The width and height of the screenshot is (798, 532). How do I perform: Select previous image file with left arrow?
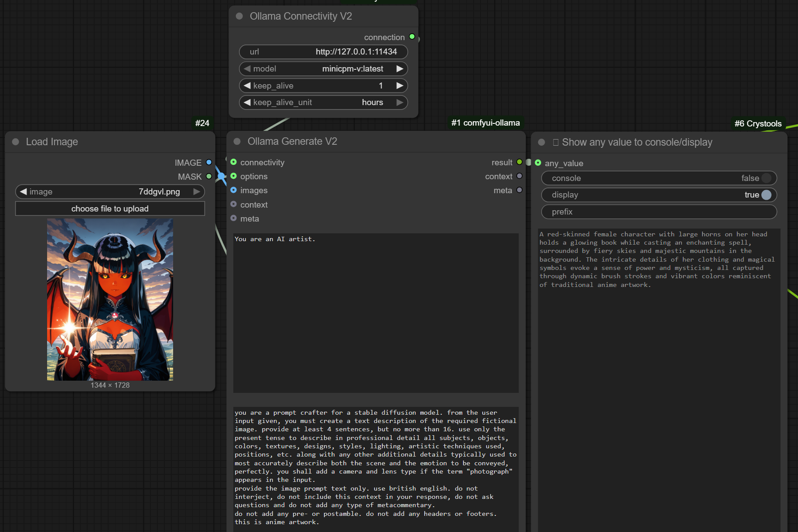[x=24, y=191]
